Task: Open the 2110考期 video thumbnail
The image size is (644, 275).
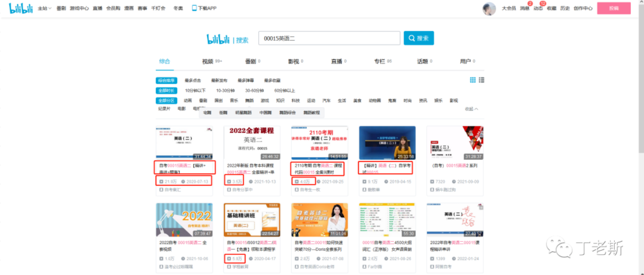Action: point(319,143)
